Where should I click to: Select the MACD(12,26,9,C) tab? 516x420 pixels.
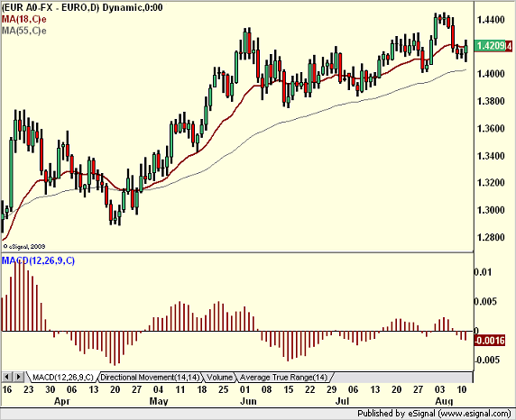[62, 378]
